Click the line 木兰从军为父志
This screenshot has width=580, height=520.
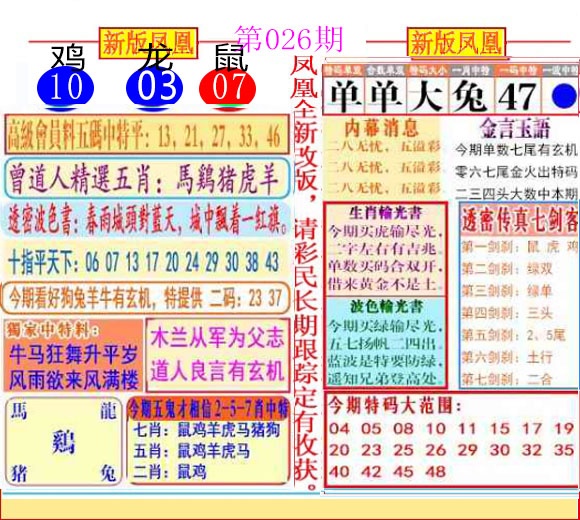coord(217,338)
